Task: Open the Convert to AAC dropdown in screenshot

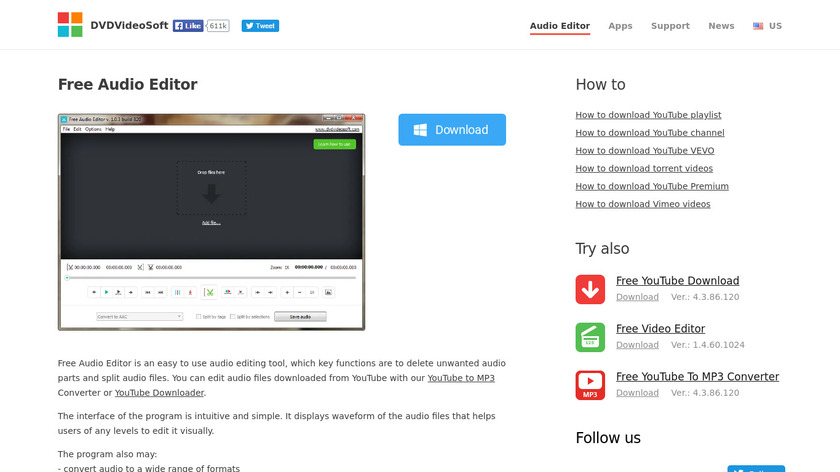Action: coord(139,317)
